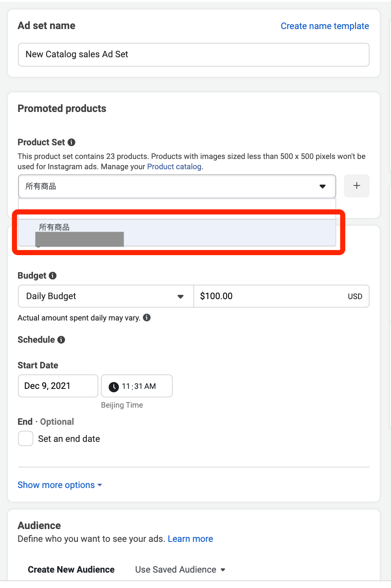The height and width of the screenshot is (588, 391).
Task: Click the clock icon in start time
Action: [114, 387]
